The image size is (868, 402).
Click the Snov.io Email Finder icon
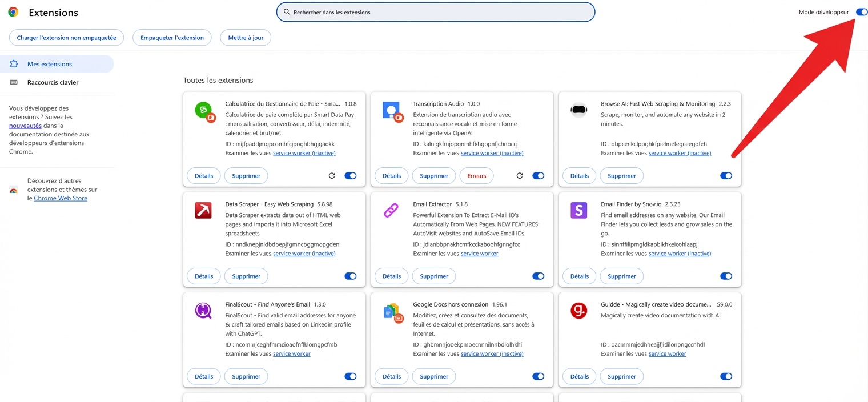pyautogui.click(x=578, y=210)
